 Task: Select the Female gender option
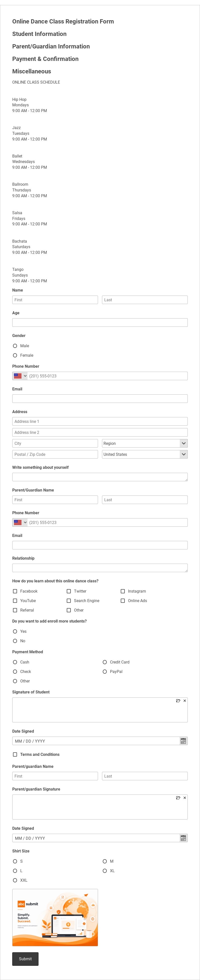(15, 355)
